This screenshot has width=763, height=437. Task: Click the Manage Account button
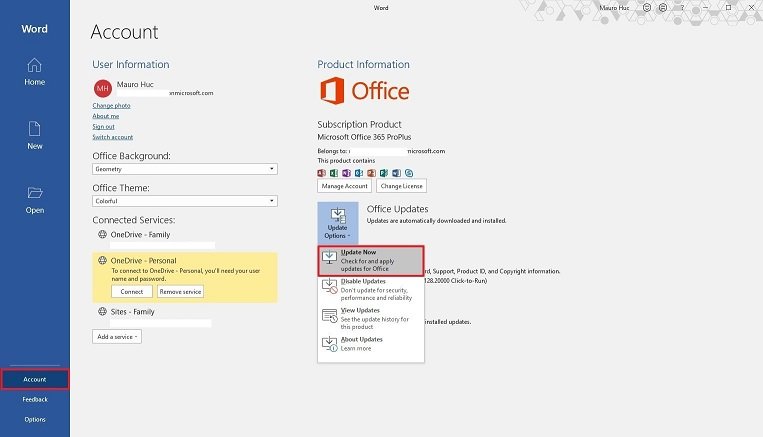pyautogui.click(x=344, y=186)
